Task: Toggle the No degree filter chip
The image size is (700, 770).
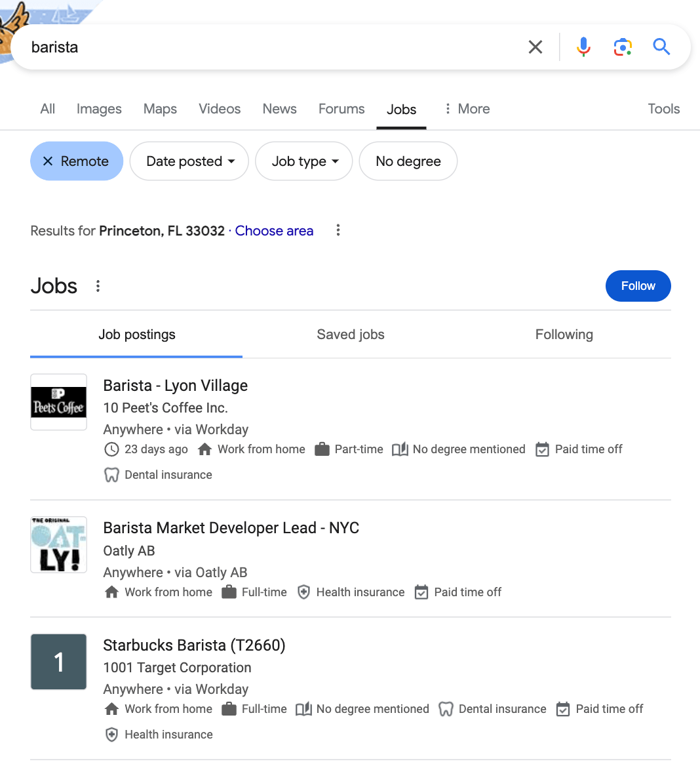Action: click(x=408, y=161)
